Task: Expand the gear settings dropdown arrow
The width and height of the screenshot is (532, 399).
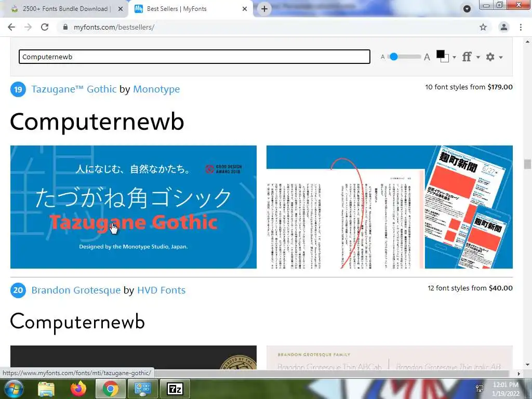Action: click(x=500, y=57)
